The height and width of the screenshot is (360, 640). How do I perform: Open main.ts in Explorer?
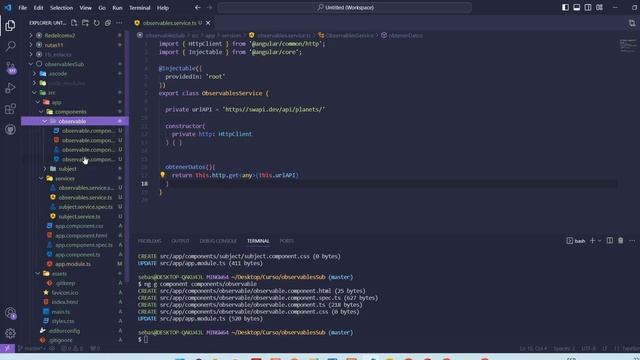60,311
